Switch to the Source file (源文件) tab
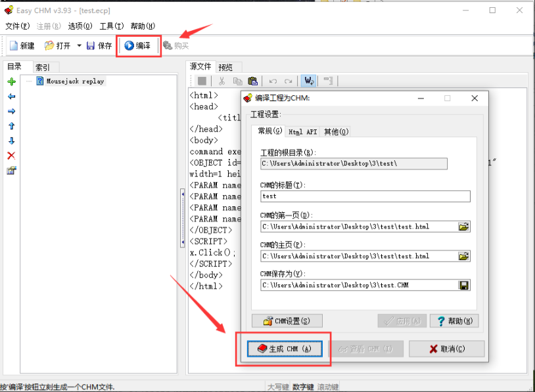This screenshot has height=392, width=535. 200,66
